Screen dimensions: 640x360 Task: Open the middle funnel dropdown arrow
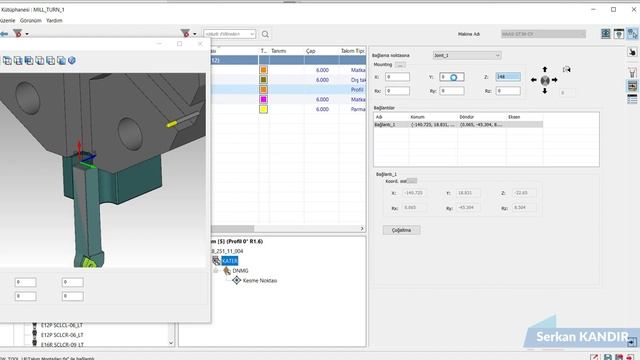195,34
